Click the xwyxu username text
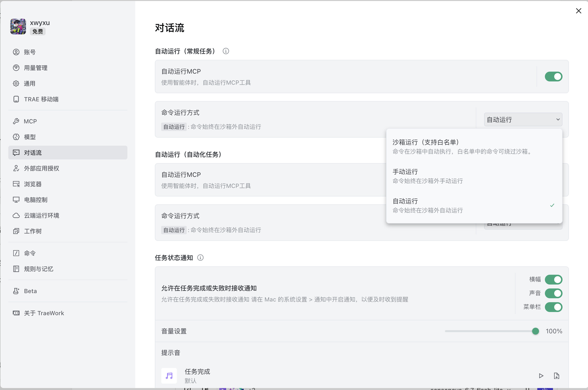Viewport: 588px width, 390px height. click(40, 23)
